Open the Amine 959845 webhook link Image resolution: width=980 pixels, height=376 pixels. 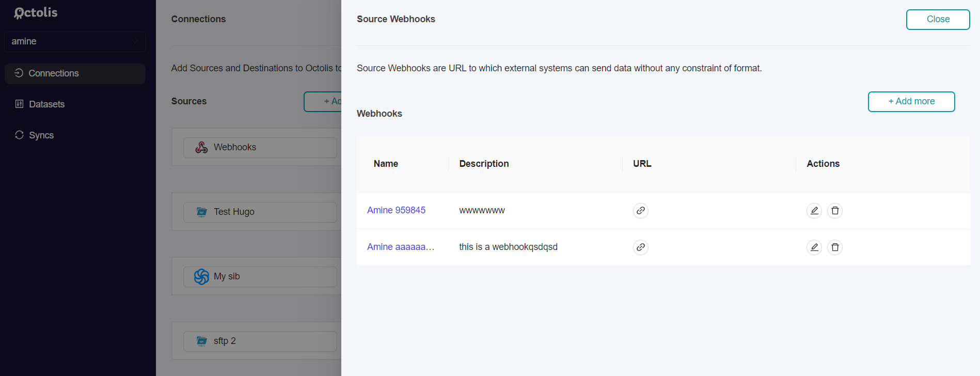coord(396,210)
